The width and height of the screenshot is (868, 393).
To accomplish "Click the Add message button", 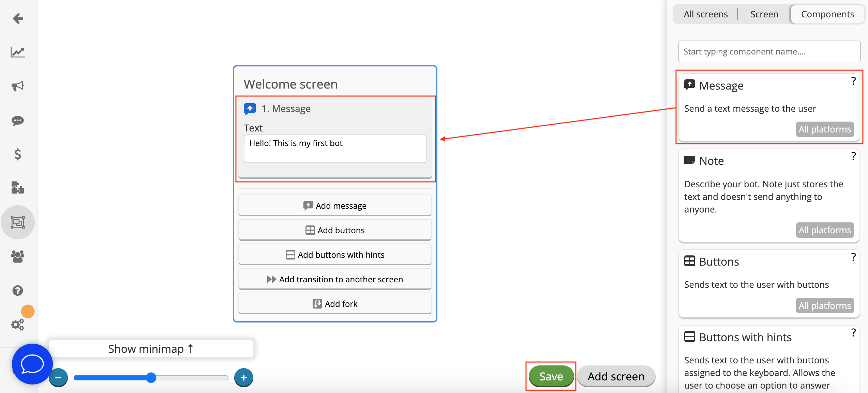I will pos(335,206).
